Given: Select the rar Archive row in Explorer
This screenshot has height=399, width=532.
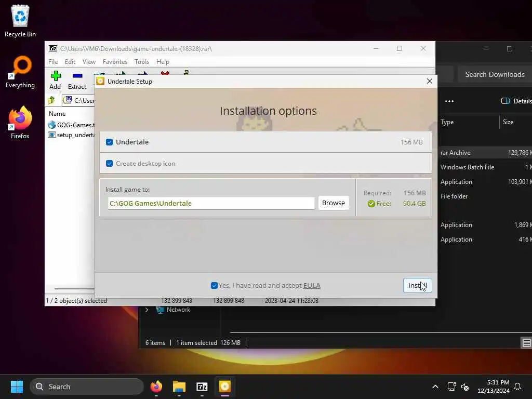Looking at the screenshot, I should point(485,153).
